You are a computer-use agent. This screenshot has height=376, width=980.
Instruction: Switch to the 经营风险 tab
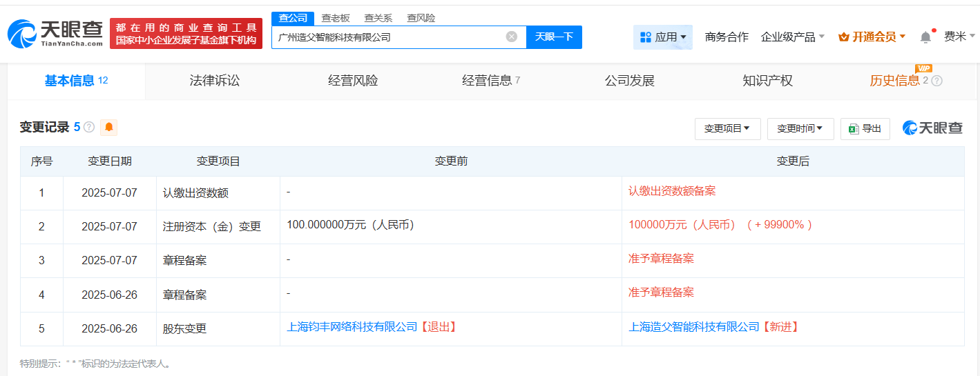(353, 81)
